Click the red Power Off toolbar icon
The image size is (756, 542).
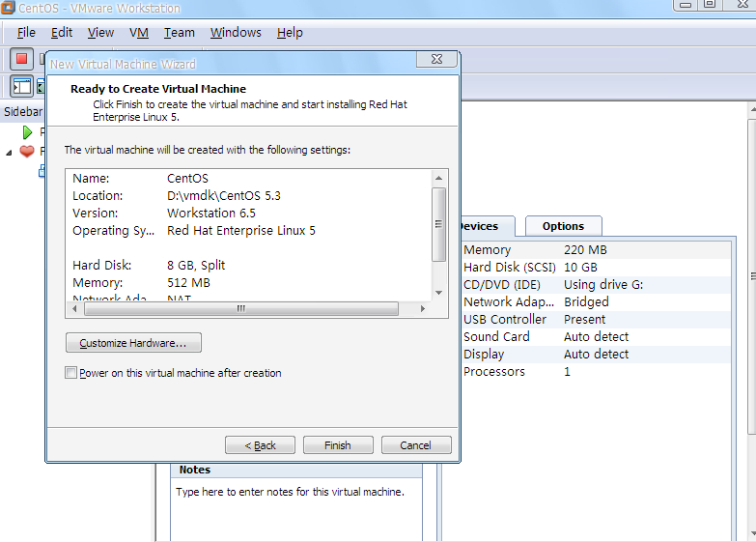21,59
